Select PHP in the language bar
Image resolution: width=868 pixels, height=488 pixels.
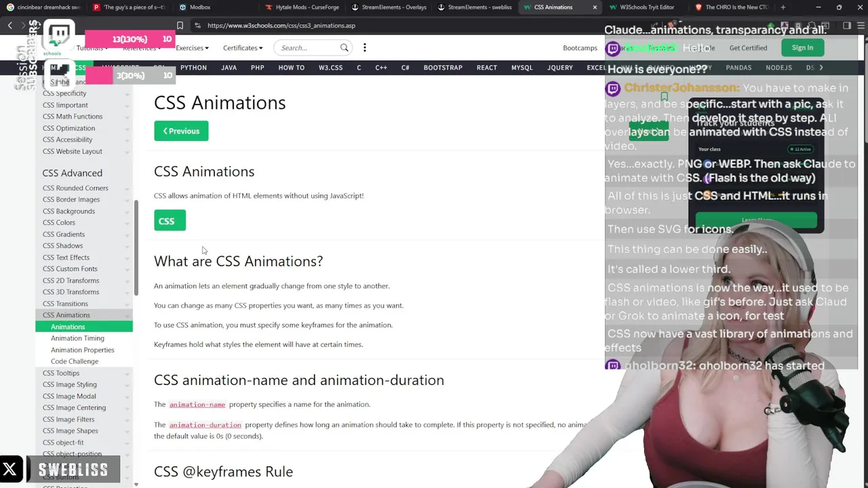tap(257, 68)
